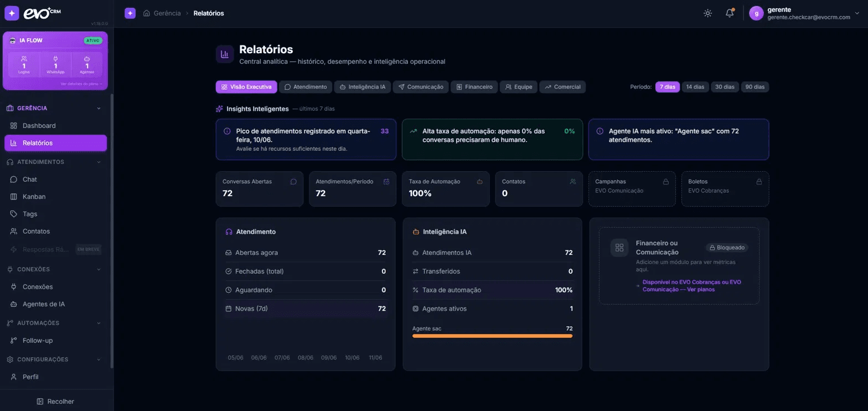
Task: Open Agentes de IA in the sidebar
Action: click(55, 304)
